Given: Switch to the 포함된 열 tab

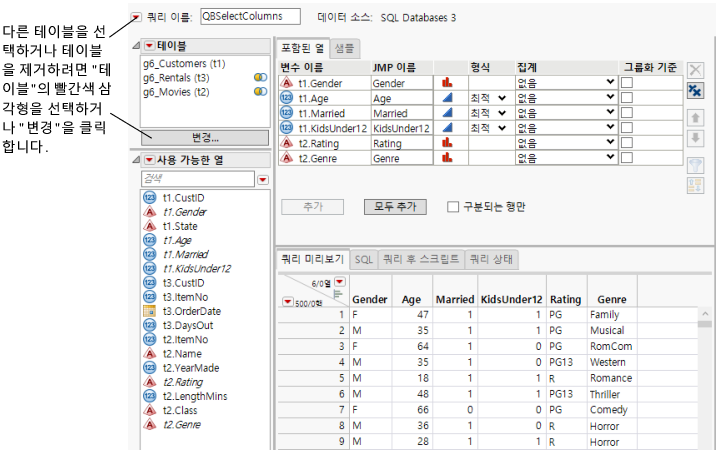Looking at the screenshot, I should point(302,48).
